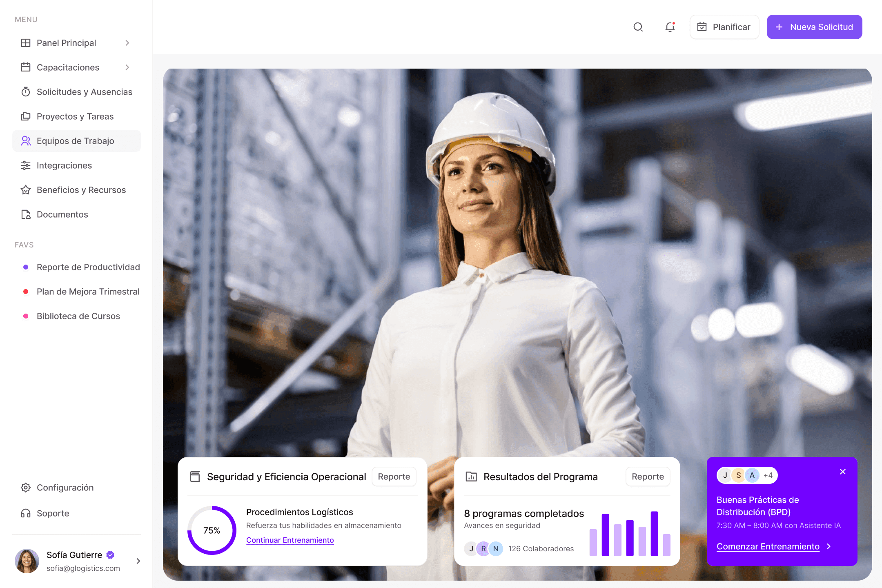Viewport: 882px width, 588px height.
Task: Click the Solicitudes y Ausencias timer icon
Action: click(26, 92)
